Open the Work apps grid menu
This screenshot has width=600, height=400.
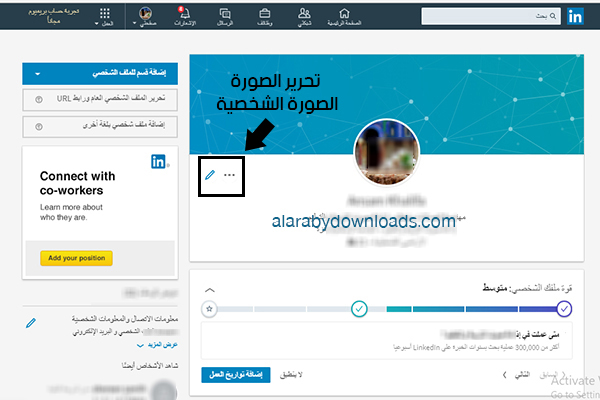(x=104, y=17)
